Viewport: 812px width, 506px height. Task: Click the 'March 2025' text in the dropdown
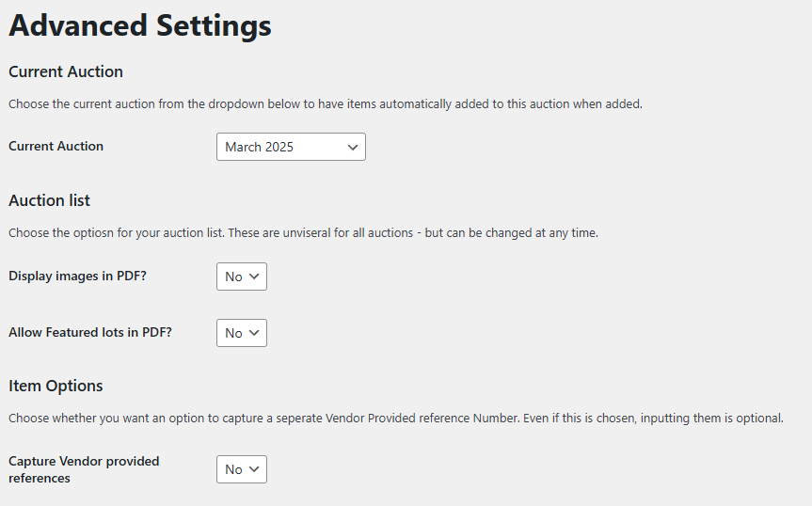coord(260,148)
